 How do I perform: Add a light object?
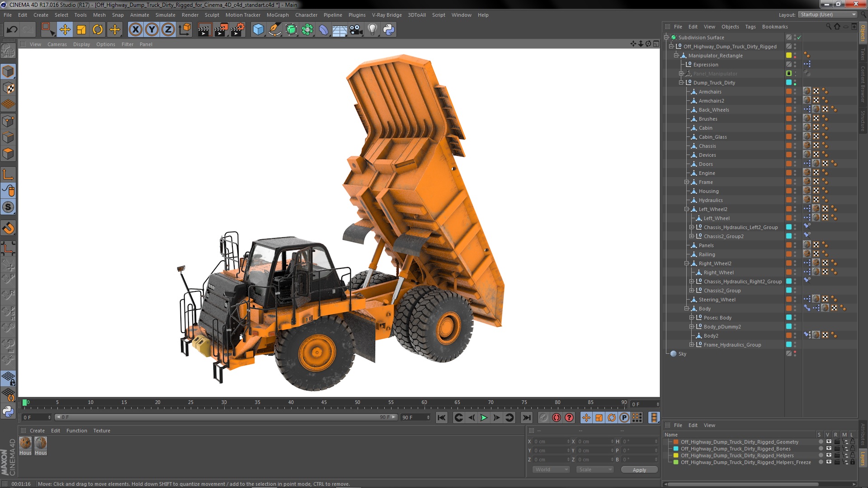click(x=373, y=30)
